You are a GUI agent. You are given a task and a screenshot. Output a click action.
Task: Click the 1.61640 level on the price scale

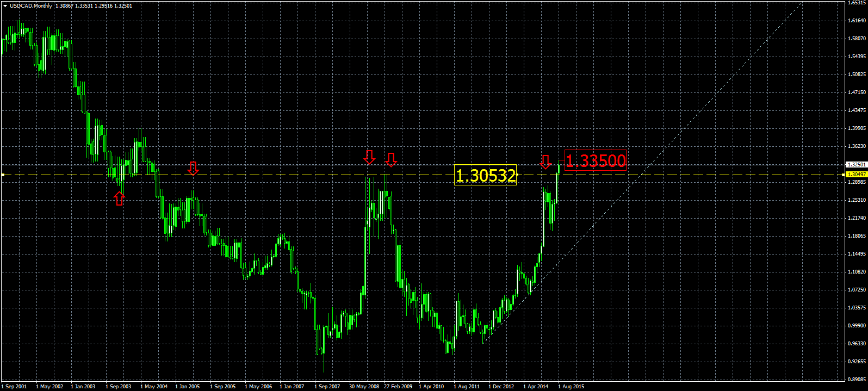[x=857, y=21]
